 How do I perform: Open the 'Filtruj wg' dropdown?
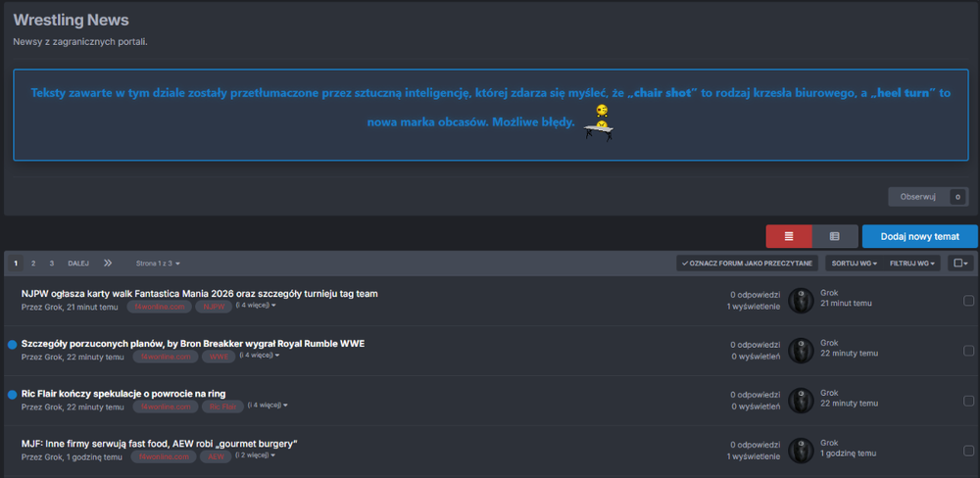click(x=911, y=263)
